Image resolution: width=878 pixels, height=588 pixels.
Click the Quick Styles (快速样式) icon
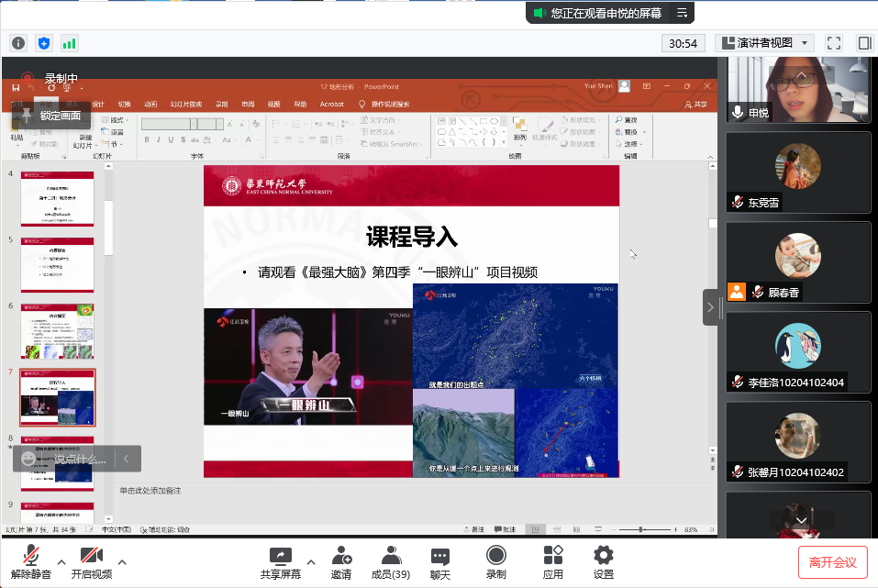tap(545, 129)
